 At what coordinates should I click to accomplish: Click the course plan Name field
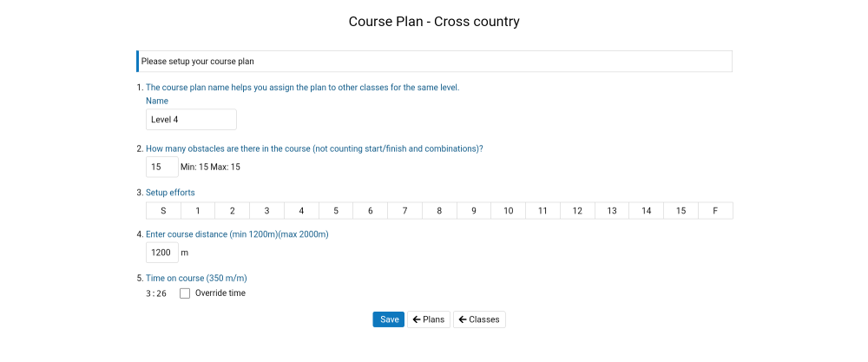(191, 120)
